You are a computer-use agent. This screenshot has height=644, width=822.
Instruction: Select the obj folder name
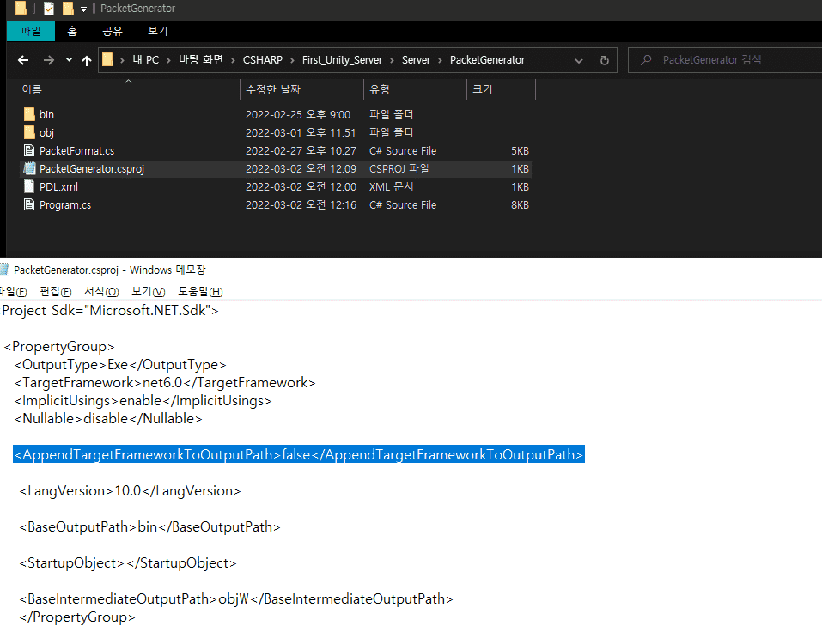[46, 133]
